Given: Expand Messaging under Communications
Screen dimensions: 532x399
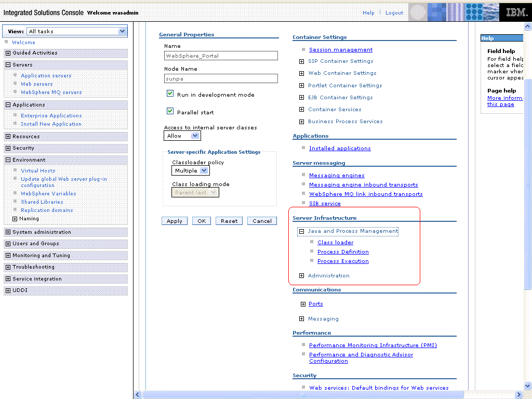Looking at the screenshot, I should 301,319.
